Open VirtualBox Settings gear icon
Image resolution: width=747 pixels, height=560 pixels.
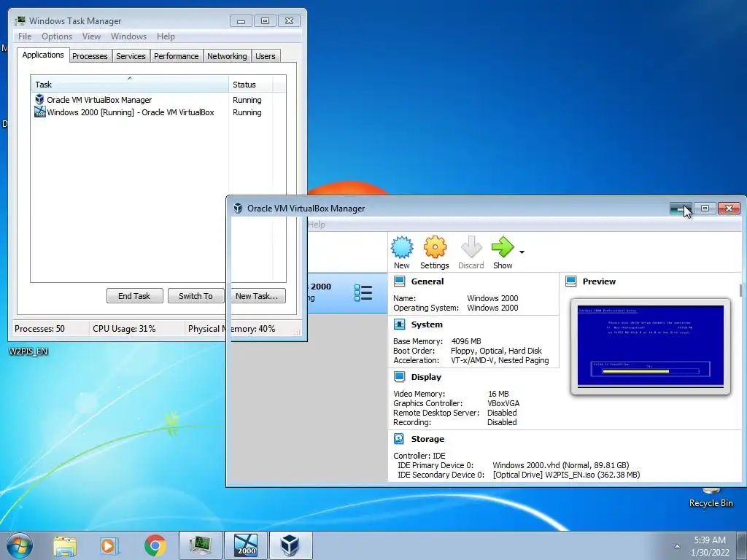pyautogui.click(x=435, y=247)
